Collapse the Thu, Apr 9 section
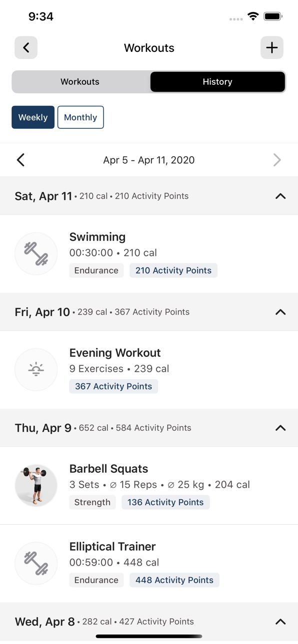The height and width of the screenshot is (644, 298). tap(280, 428)
